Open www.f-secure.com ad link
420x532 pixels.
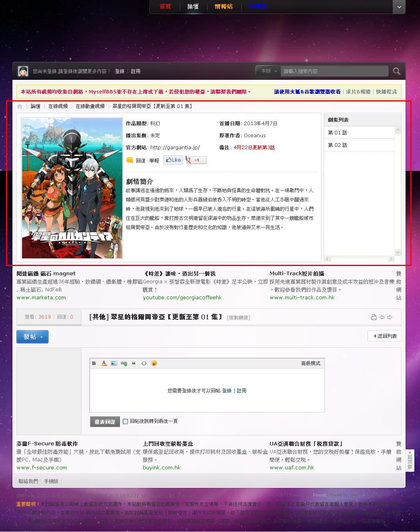point(42,468)
